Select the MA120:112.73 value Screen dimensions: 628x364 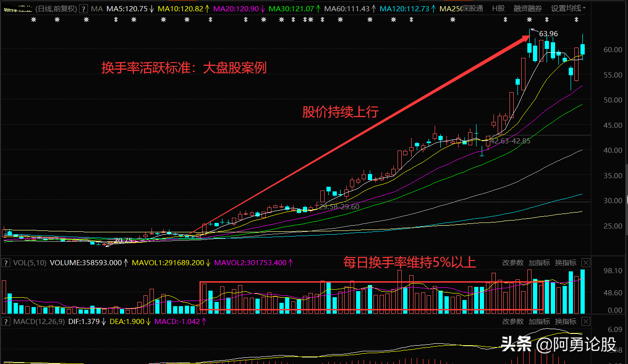405,8
